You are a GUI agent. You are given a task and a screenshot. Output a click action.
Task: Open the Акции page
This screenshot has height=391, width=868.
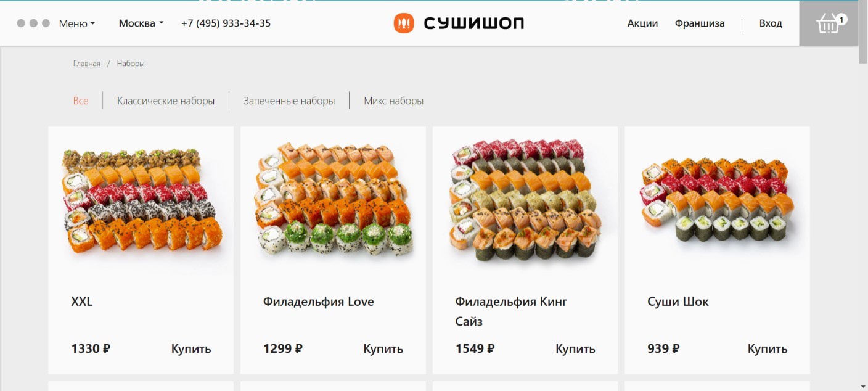pos(642,23)
